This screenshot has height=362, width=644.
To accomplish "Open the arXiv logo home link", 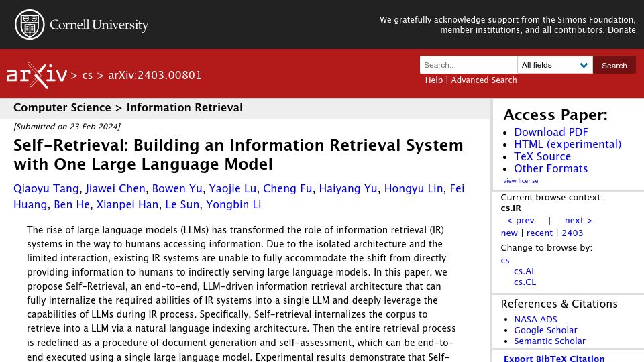I will point(36,76).
